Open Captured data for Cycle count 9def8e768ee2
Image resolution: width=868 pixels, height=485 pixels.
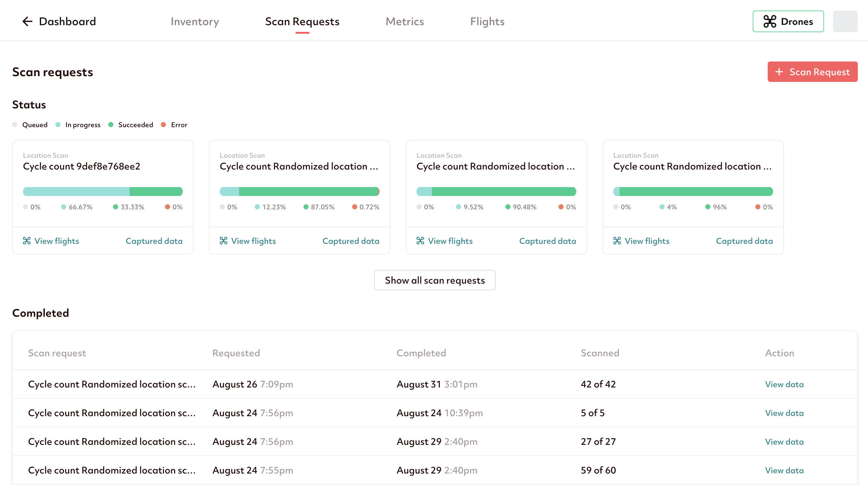tap(154, 241)
